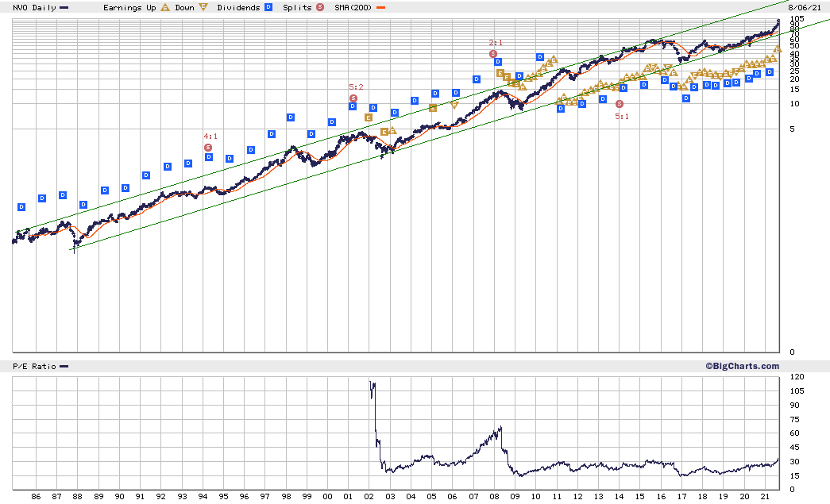Click the year '21' axis label
This screenshot has height=504, width=830.
765,496
